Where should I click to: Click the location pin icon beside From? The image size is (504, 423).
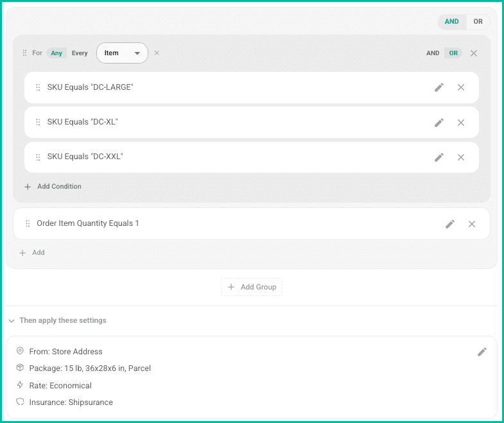(20, 350)
